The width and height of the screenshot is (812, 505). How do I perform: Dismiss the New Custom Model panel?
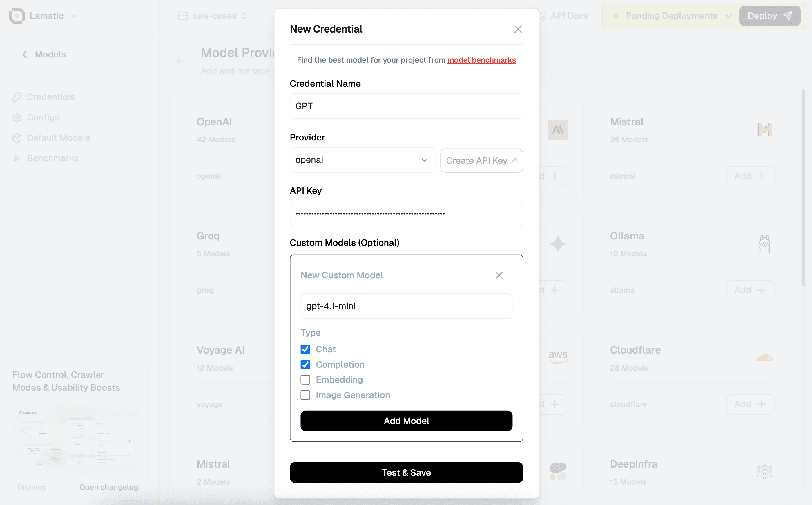[499, 275]
